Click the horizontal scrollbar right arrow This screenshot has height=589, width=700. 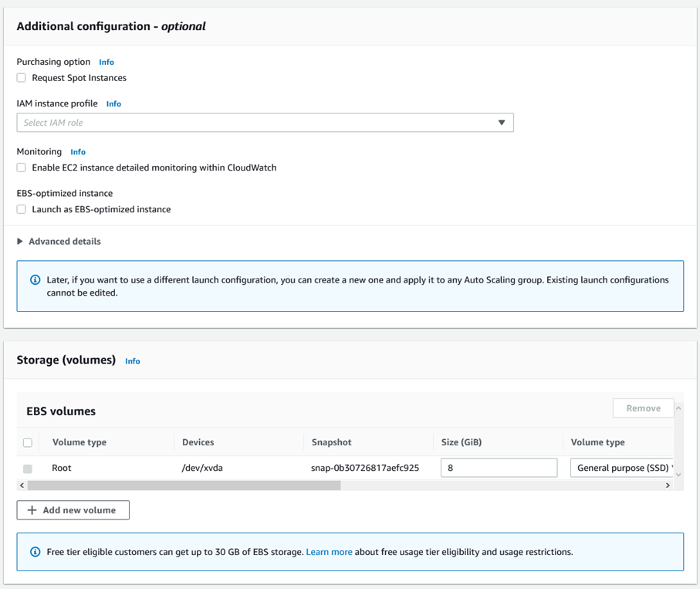point(668,486)
